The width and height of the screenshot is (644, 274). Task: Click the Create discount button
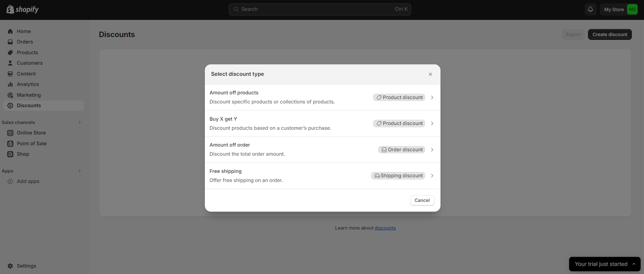[610, 34]
